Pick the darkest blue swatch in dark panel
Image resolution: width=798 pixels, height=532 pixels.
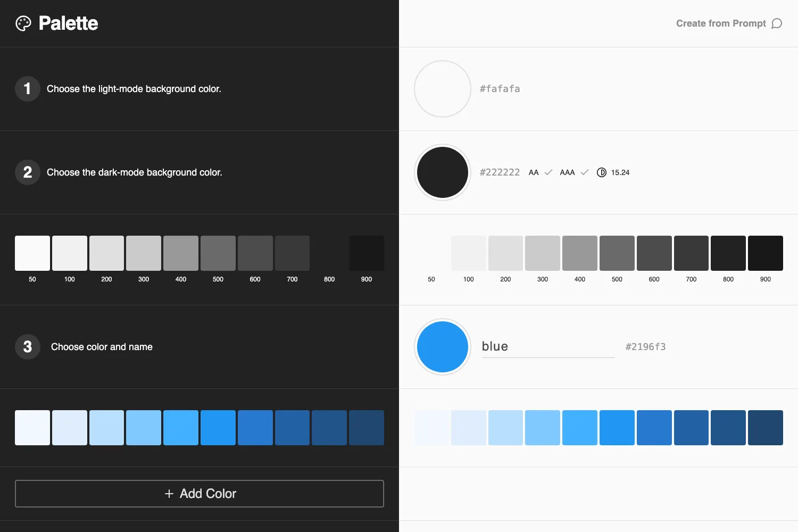point(367,428)
